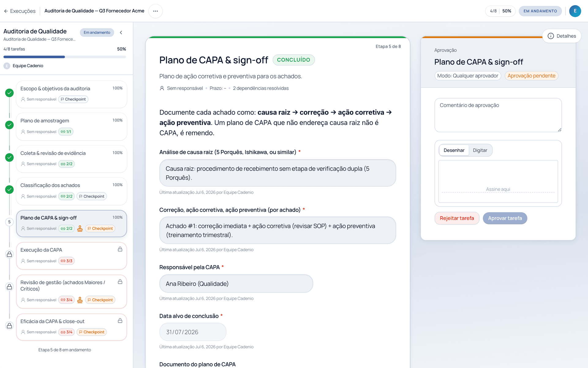Click the lock icon inside Execução da CAPA card
The width and height of the screenshot is (588, 368).
point(120,249)
